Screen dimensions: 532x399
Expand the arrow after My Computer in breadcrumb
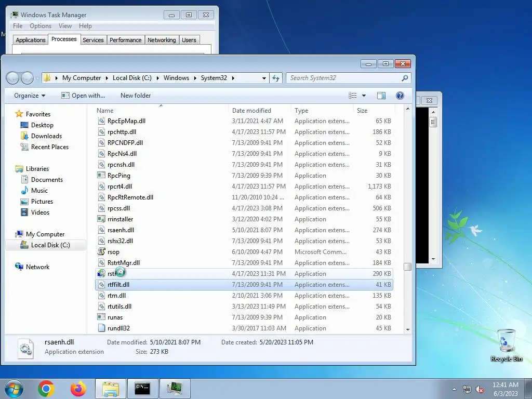107,78
